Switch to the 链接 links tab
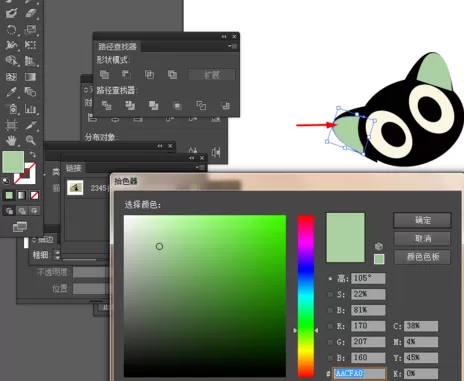Viewport: 464px width, 381px height. pos(73,168)
